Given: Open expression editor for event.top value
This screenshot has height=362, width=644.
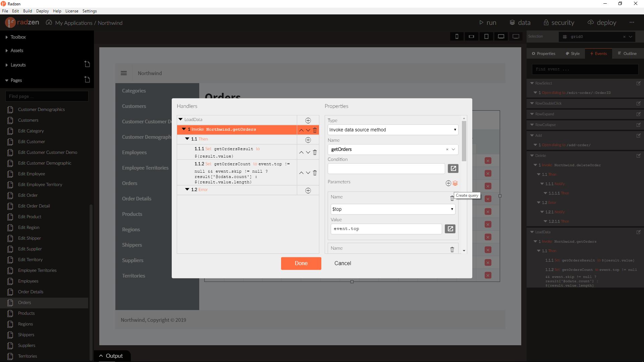Looking at the screenshot, I should [450, 229].
